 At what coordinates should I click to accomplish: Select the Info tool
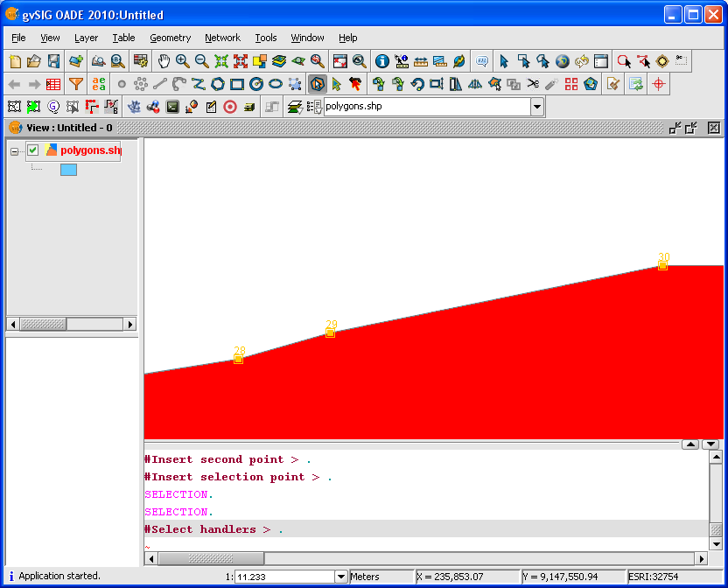click(381, 61)
